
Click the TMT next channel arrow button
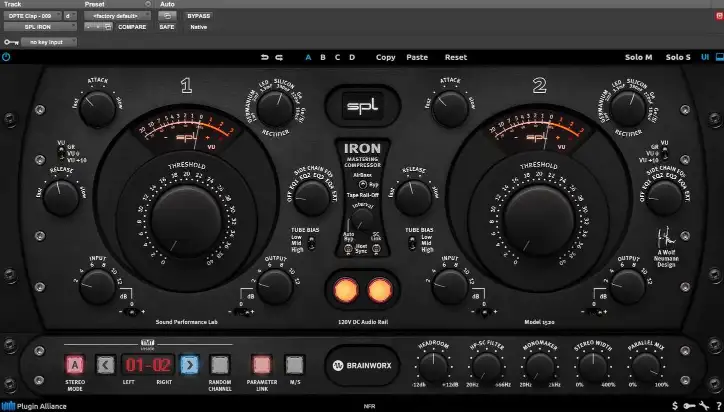[189, 365]
